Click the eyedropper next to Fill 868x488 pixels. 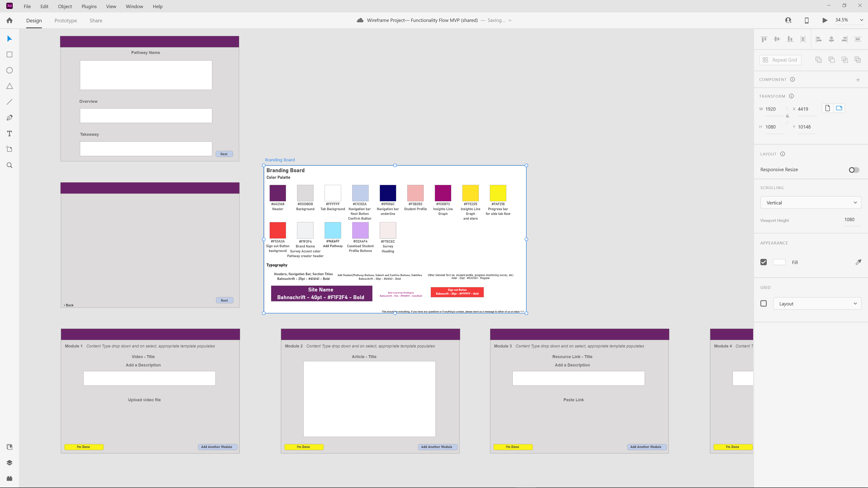(858, 262)
